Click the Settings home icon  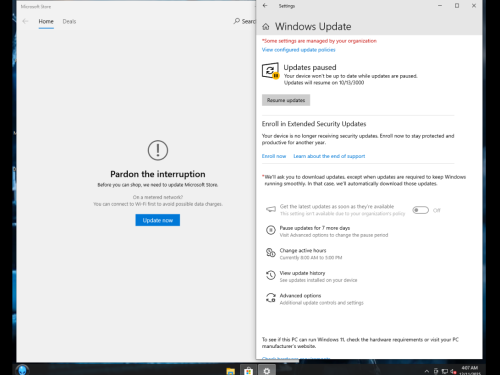(266, 27)
